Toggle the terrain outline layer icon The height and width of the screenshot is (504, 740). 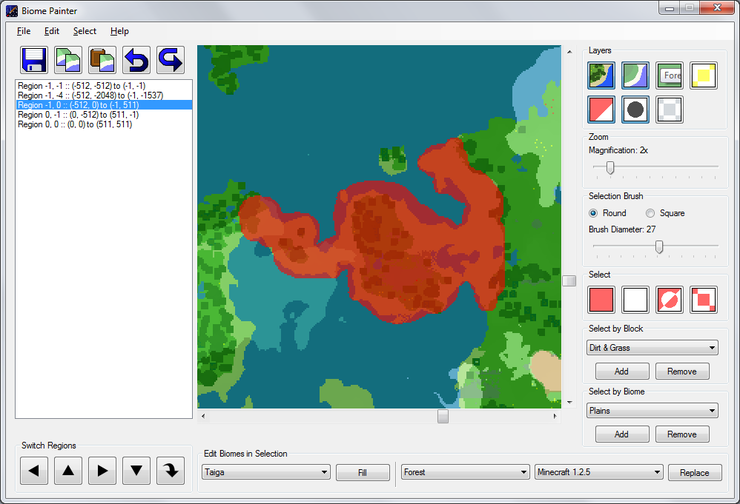click(x=635, y=76)
